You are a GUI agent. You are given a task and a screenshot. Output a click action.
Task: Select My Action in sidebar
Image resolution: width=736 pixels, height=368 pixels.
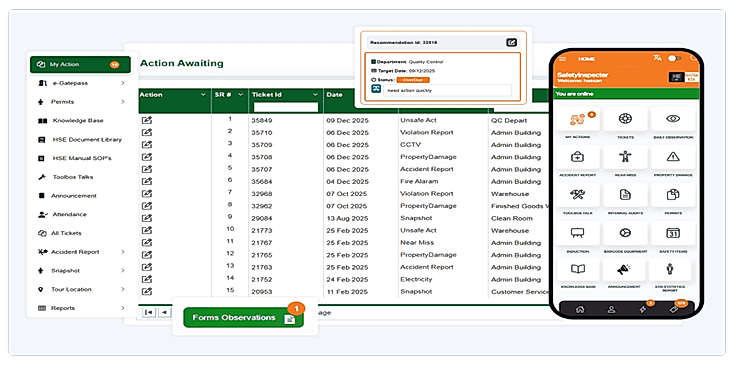click(80, 65)
